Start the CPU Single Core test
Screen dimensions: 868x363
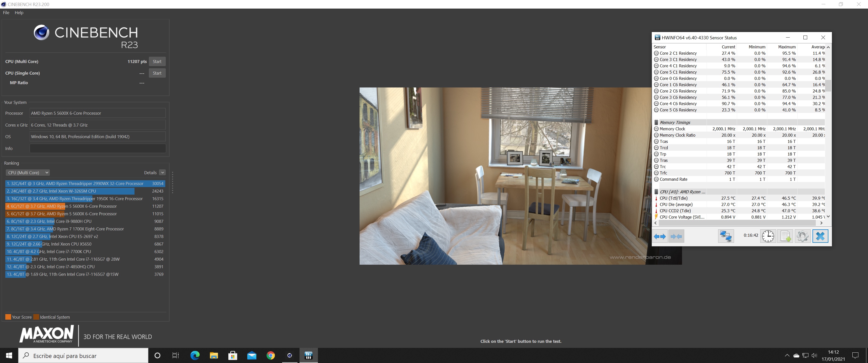point(157,73)
